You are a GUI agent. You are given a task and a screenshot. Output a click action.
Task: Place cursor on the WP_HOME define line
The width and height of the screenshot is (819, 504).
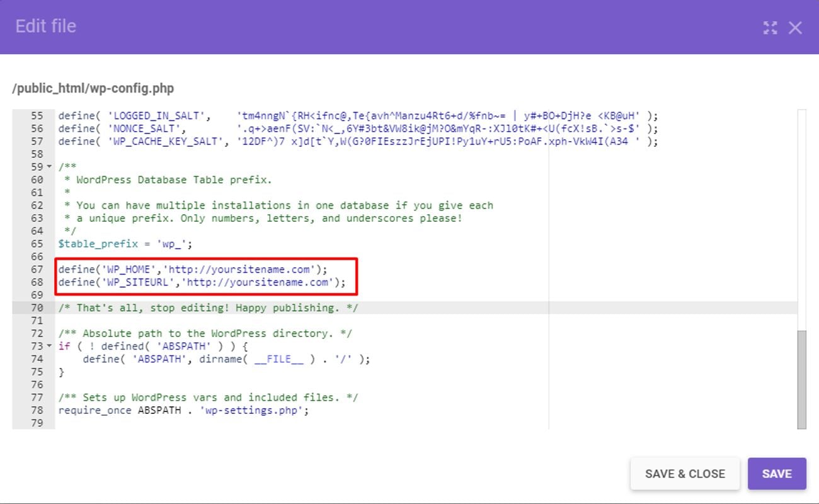tap(189, 269)
